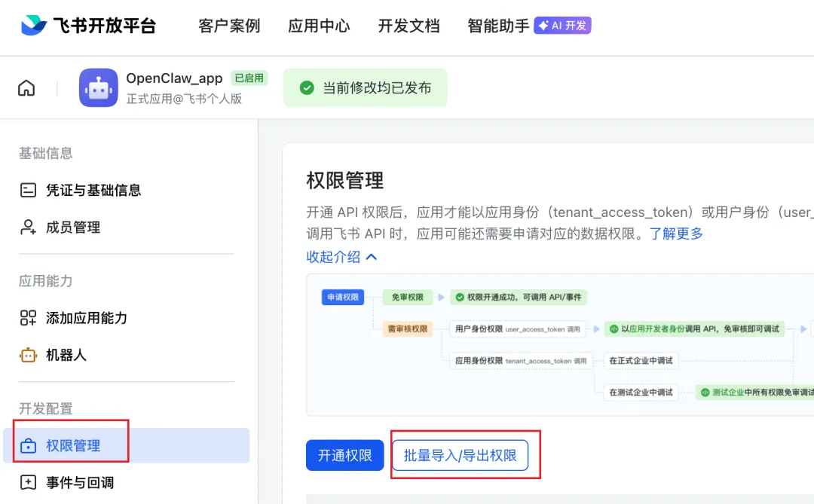Open 客户案例 in top navigation

(x=229, y=26)
